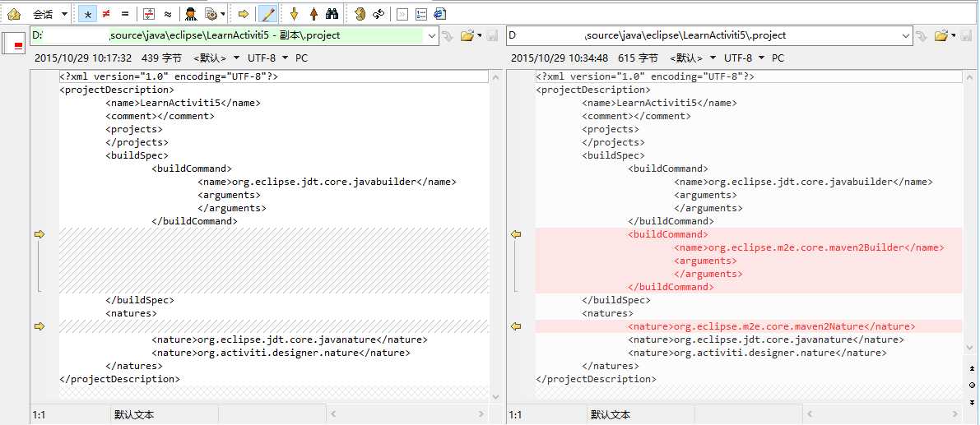Expand the right file path history dropdown
980x425 pixels.
[x=908, y=36]
